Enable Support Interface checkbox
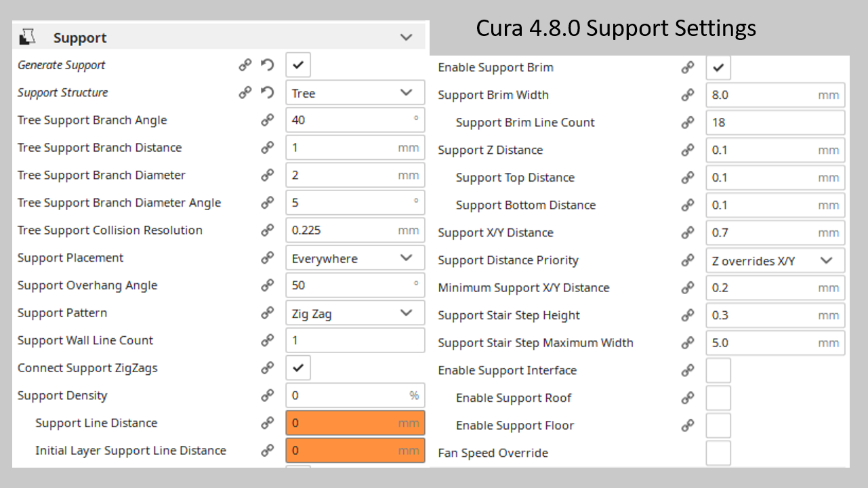868x488 pixels. click(x=718, y=371)
